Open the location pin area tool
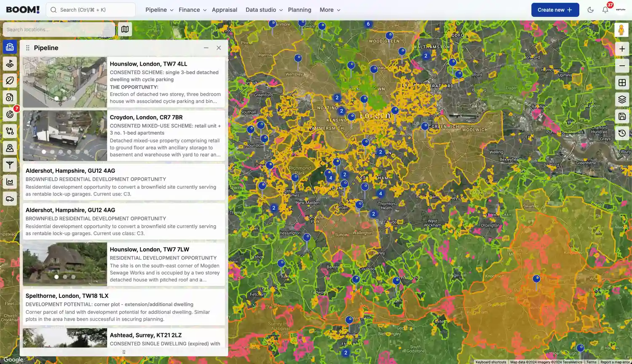Screen dimensions: 632x364 [x=10, y=148]
